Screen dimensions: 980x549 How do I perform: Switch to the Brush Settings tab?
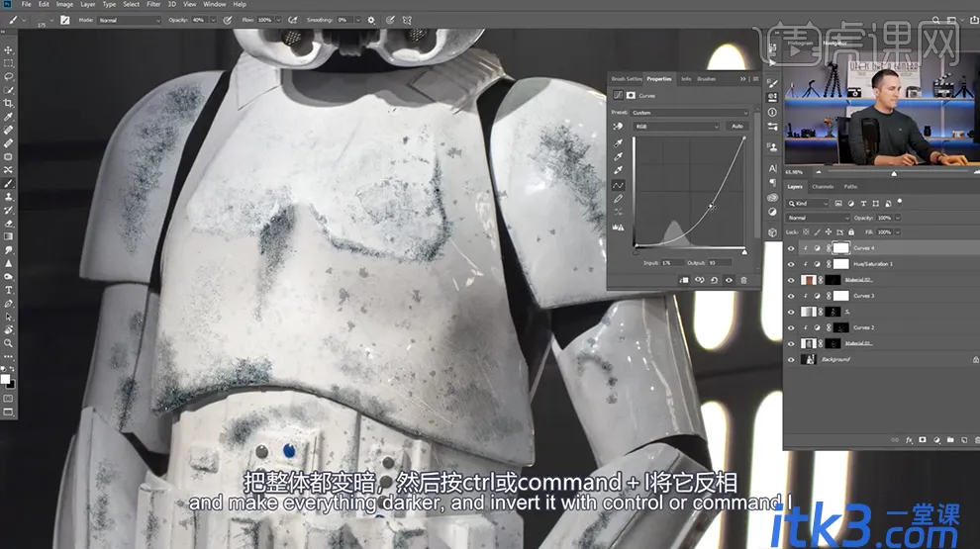click(x=627, y=79)
